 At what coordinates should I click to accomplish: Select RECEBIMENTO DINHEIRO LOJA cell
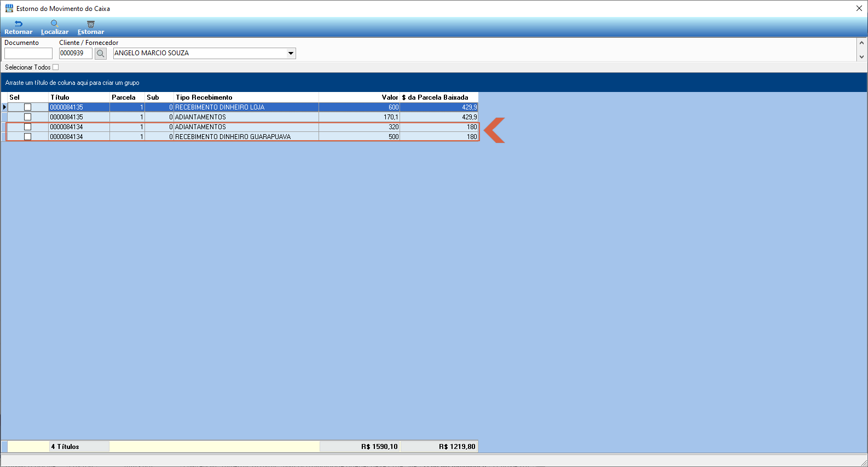[x=246, y=107]
